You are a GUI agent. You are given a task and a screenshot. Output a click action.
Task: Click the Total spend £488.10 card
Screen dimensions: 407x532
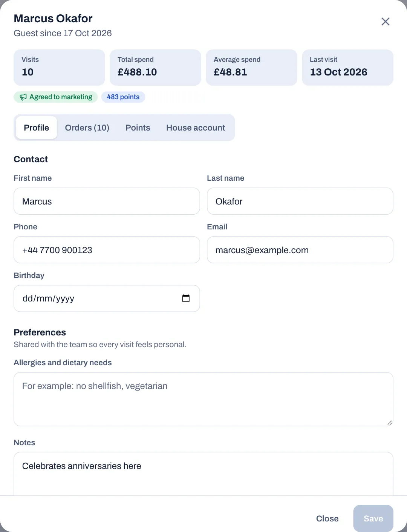click(x=155, y=67)
